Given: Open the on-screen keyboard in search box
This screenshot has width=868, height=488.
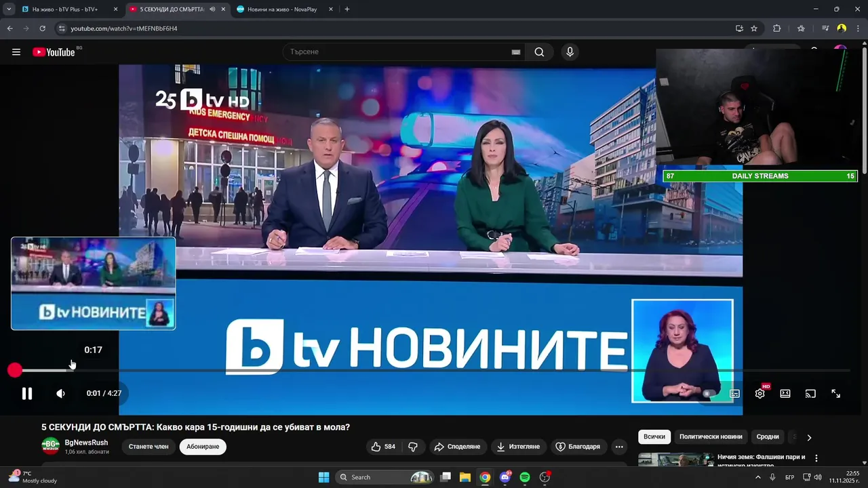Looking at the screenshot, I should pyautogui.click(x=516, y=52).
